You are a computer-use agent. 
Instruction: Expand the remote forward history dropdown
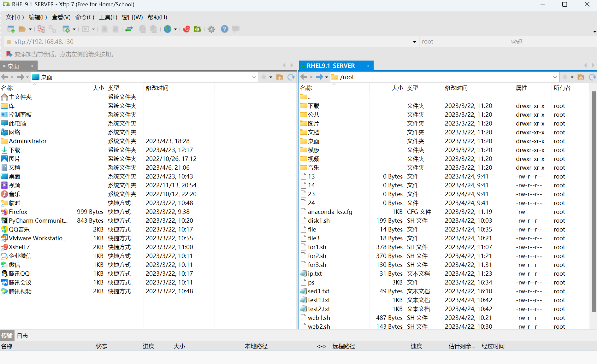(327, 77)
